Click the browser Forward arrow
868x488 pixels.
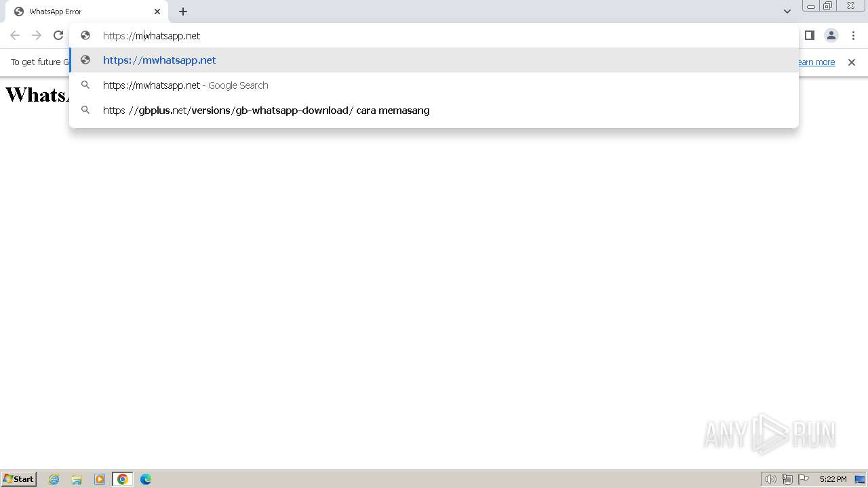click(37, 35)
